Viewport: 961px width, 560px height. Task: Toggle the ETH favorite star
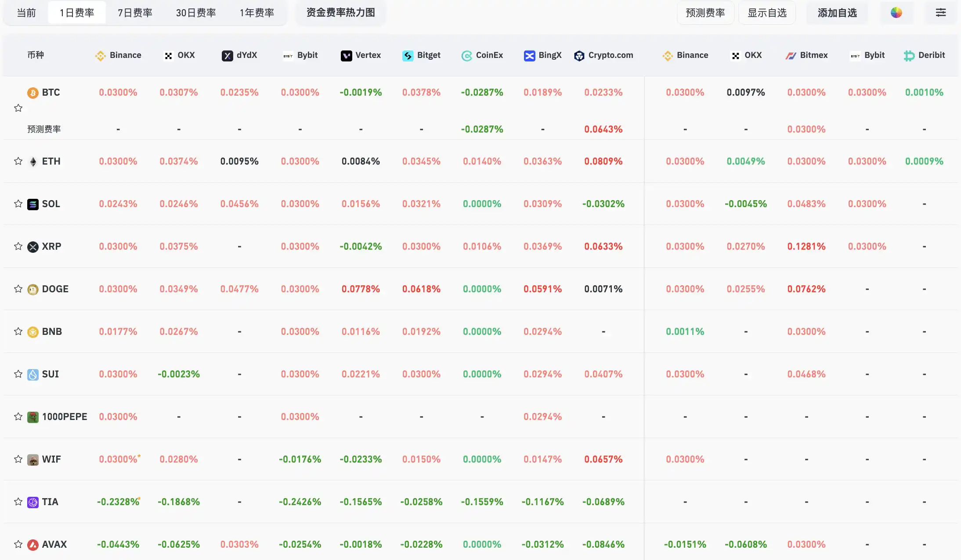[x=18, y=161]
